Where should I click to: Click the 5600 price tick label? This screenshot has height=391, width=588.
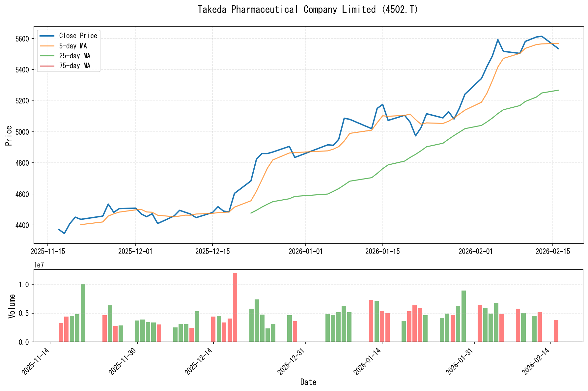22,39
